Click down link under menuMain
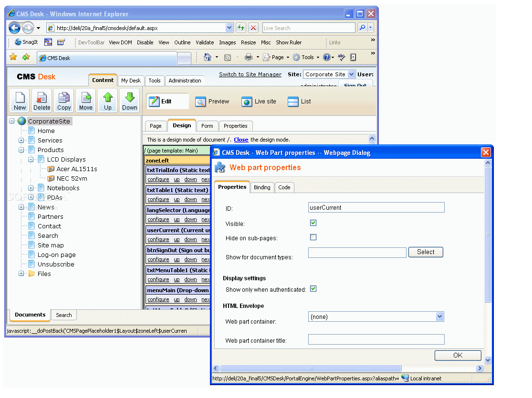Screen dimensions: 532x398 coord(190,299)
